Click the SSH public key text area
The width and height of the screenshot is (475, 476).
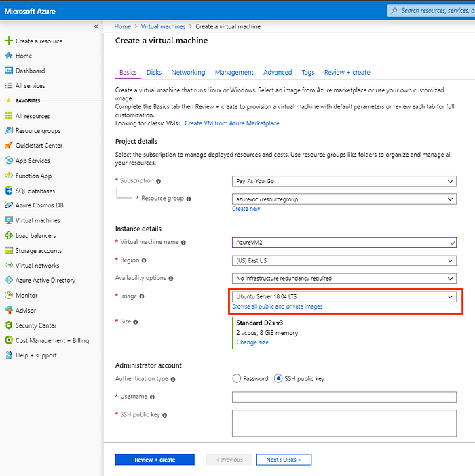344,423
